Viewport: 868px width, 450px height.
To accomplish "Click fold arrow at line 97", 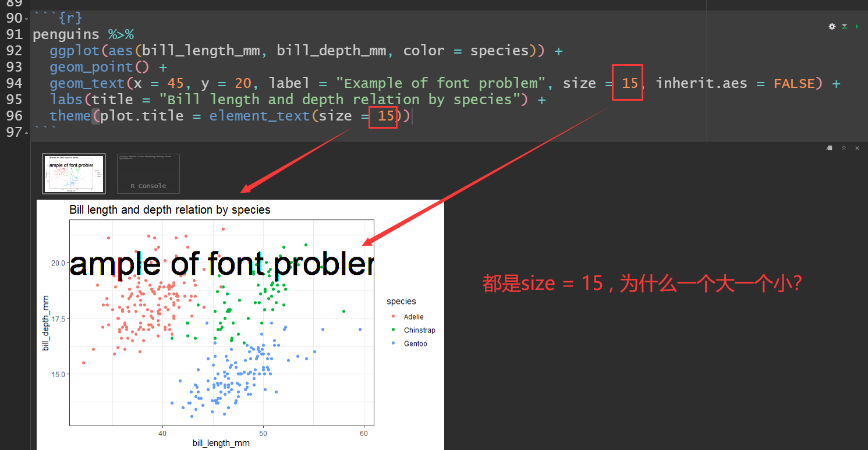I will tap(26, 134).
